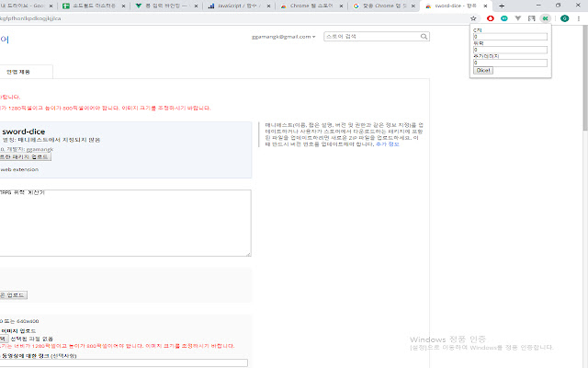Click the first input field in the popup
Screen dimensions: 588x368
click(x=510, y=37)
